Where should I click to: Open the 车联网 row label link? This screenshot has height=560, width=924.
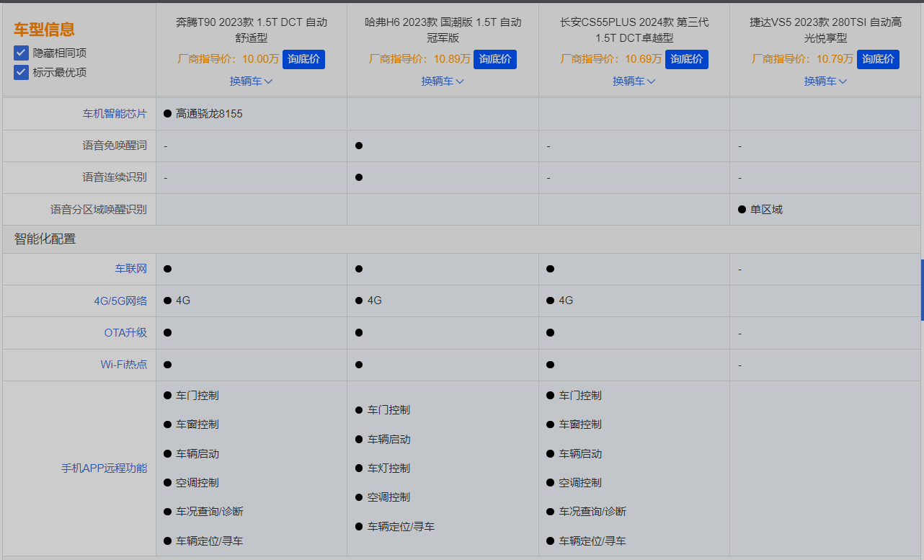coord(131,269)
